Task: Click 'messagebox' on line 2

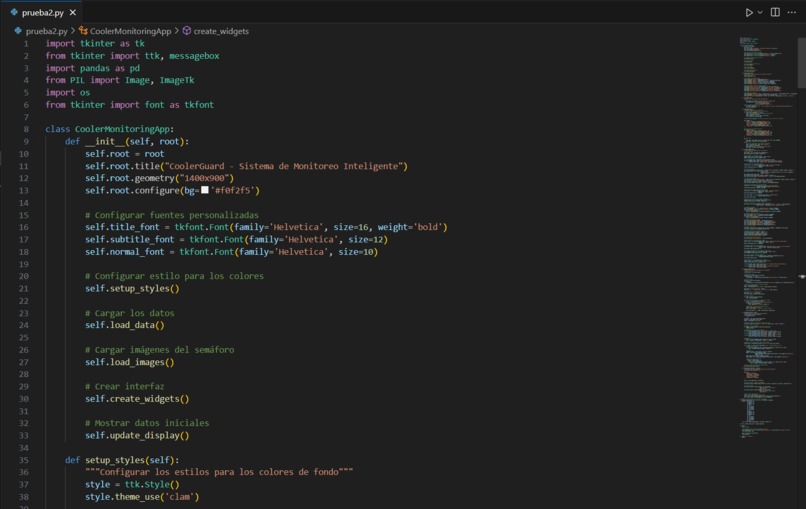Action: coord(194,56)
